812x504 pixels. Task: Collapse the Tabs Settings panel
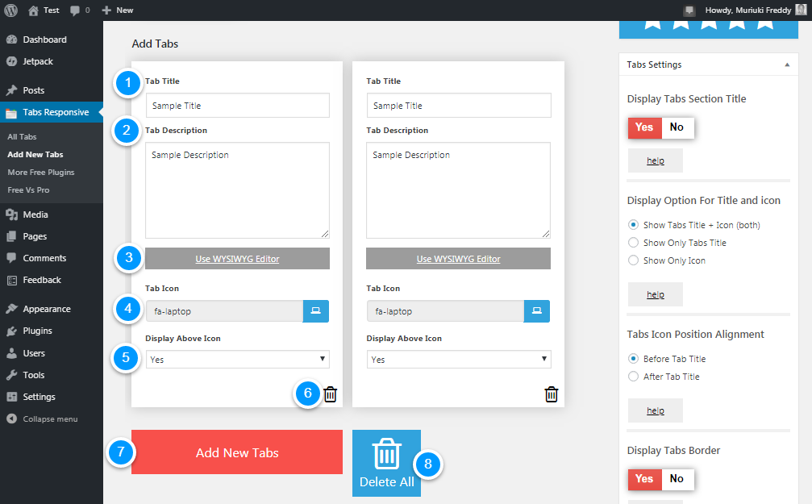point(788,65)
